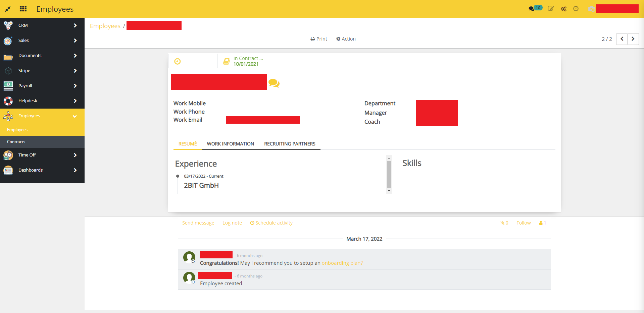644x313 pixels.
Task: Open the onboarding plan link in the message
Action: point(341,263)
